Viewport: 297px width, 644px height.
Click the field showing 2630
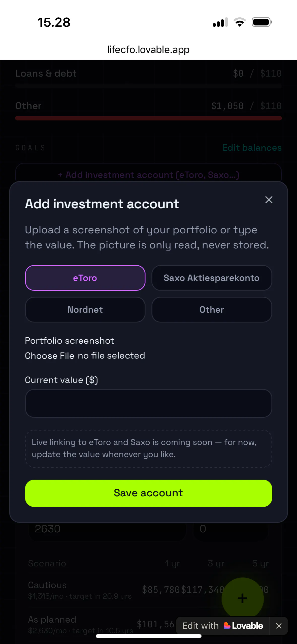pyautogui.click(x=107, y=529)
